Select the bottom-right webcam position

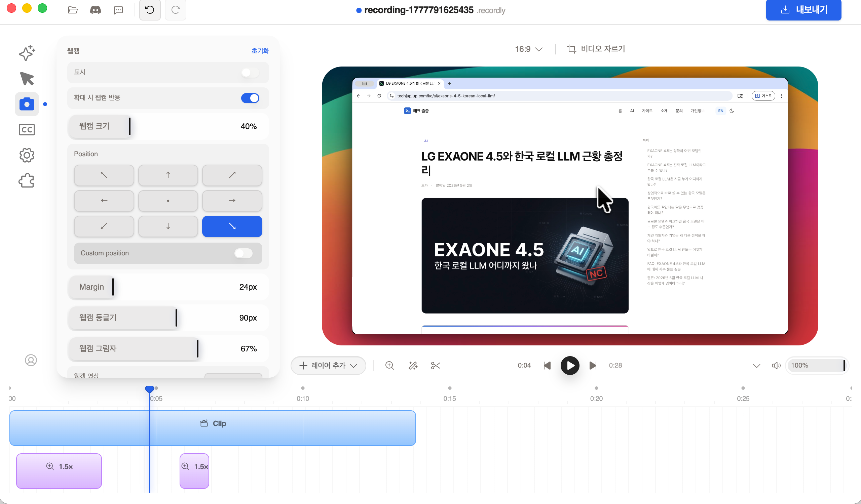coord(232,226)
